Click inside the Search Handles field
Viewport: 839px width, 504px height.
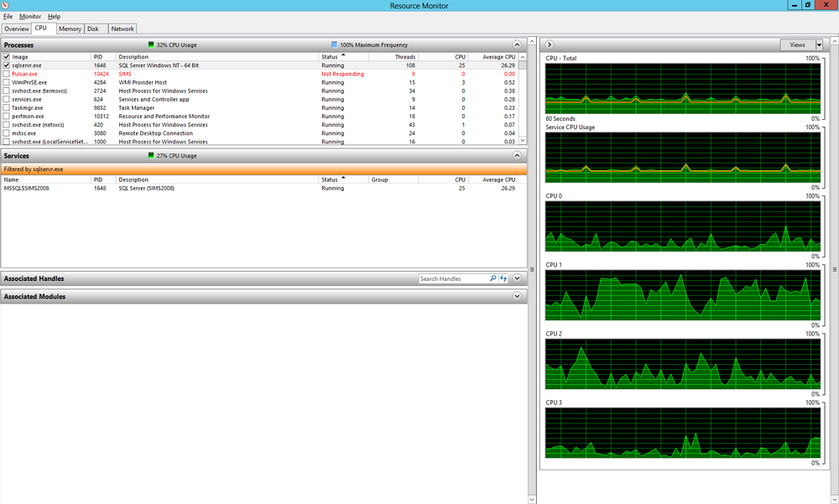tap(454, 278)
